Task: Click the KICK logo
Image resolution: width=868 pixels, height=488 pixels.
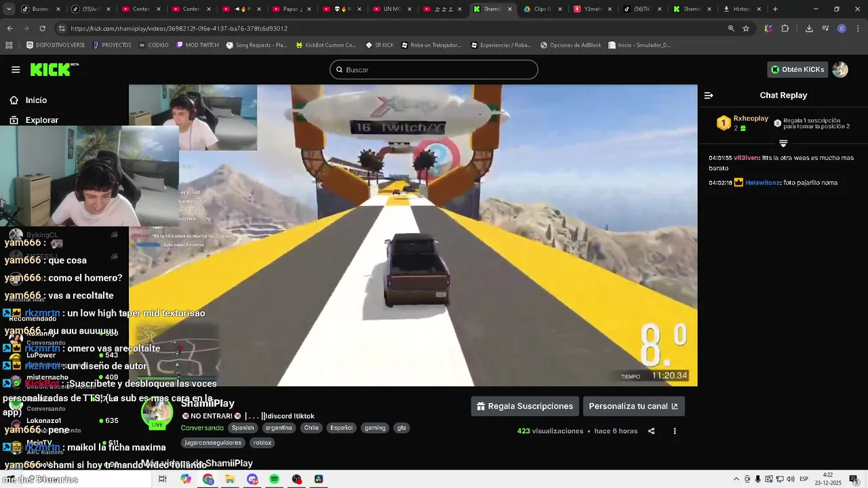Action: click(54, 69)
